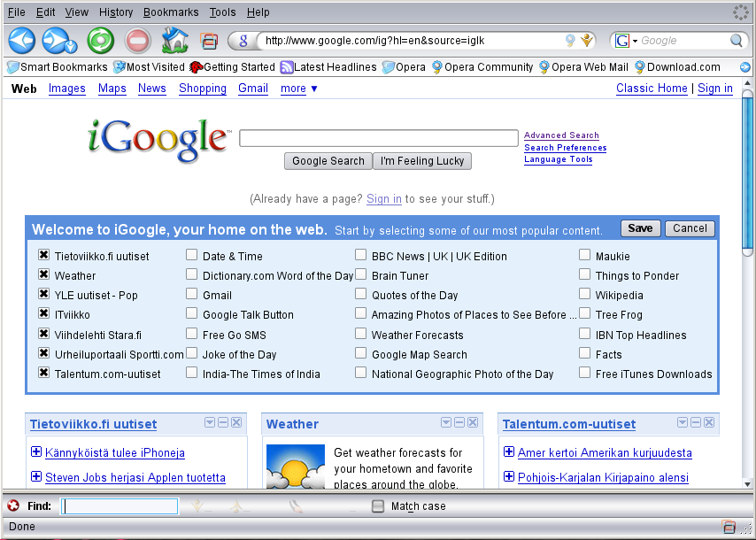Click the Google Search button

tap(328, 161)
